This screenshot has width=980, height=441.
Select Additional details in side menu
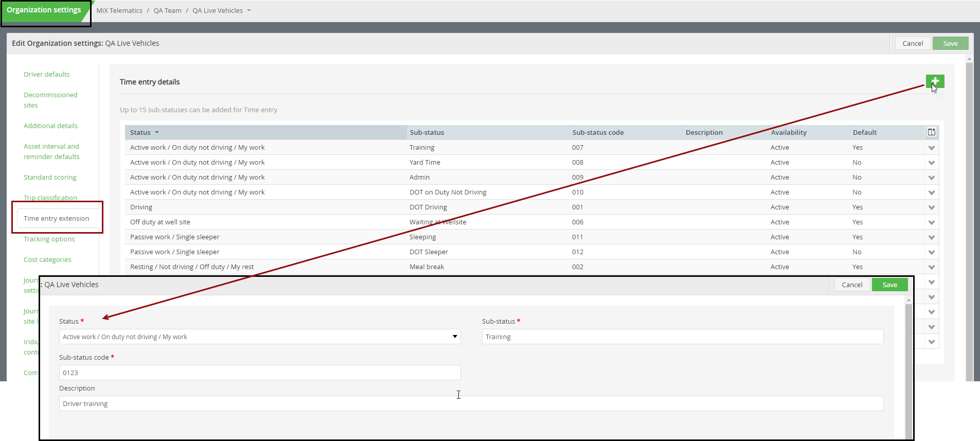point(50,126)
